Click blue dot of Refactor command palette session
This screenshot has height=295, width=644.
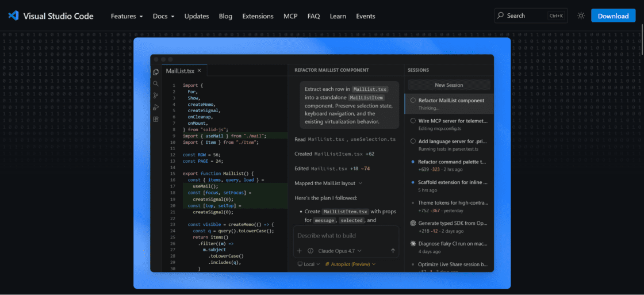[413, 162]
